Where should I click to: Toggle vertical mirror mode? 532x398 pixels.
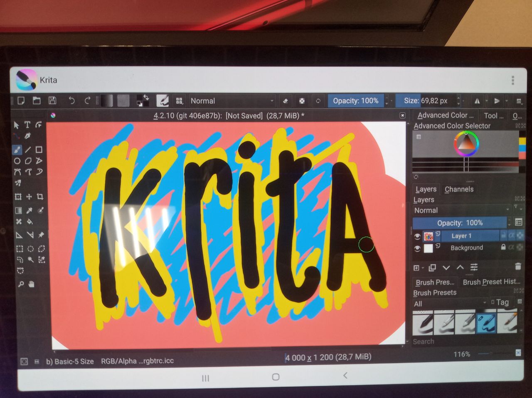point(497,101)
